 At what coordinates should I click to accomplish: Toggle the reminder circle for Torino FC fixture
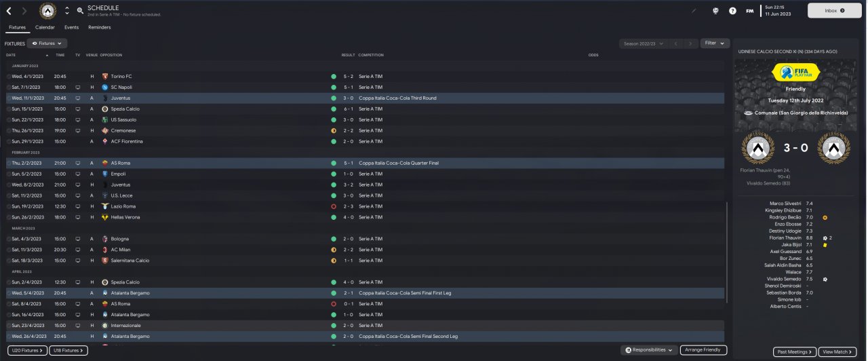pos(9,76)
